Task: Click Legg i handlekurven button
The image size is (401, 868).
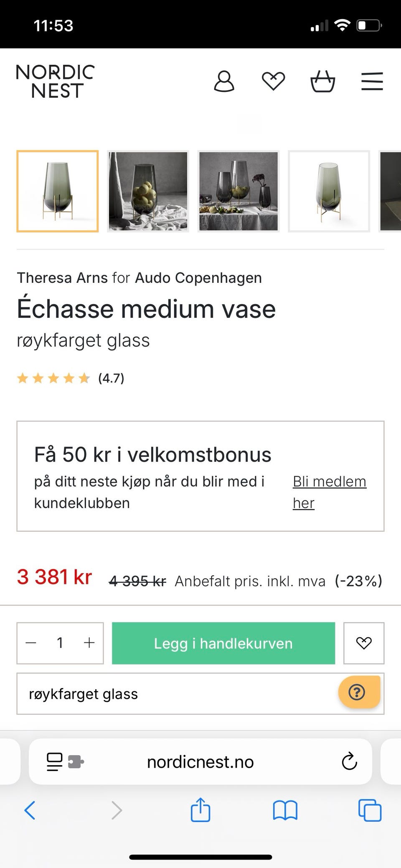Action: 223,643
